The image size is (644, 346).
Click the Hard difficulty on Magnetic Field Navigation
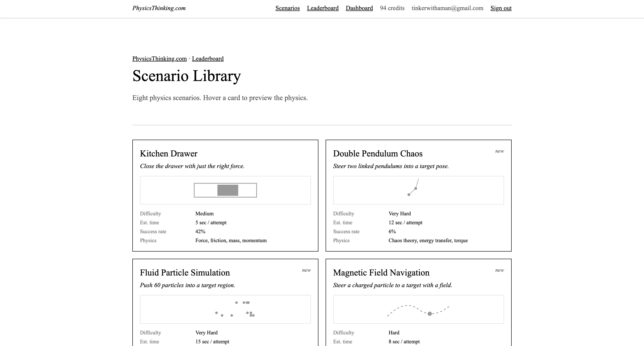tap(394, 333)
